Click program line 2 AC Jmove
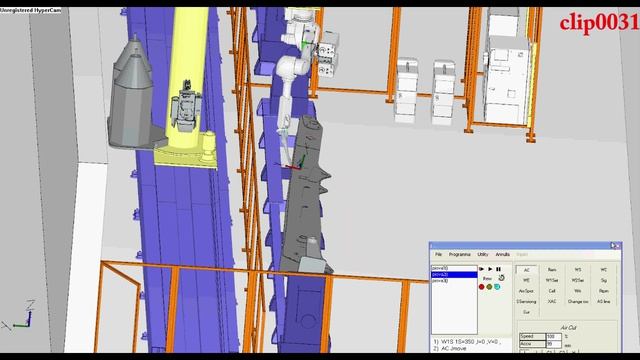This screenshot has width=640, height=360. [450, 349]
